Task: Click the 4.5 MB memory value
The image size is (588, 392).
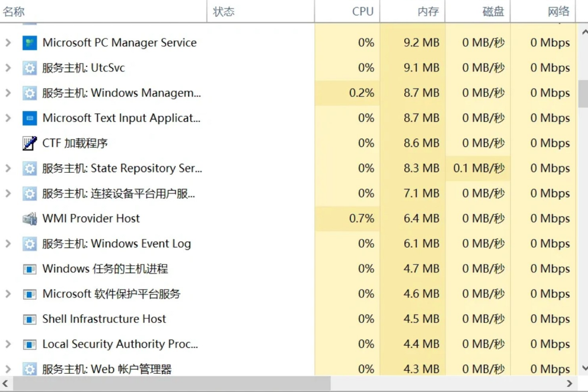Action: click(x=421, y=319)
